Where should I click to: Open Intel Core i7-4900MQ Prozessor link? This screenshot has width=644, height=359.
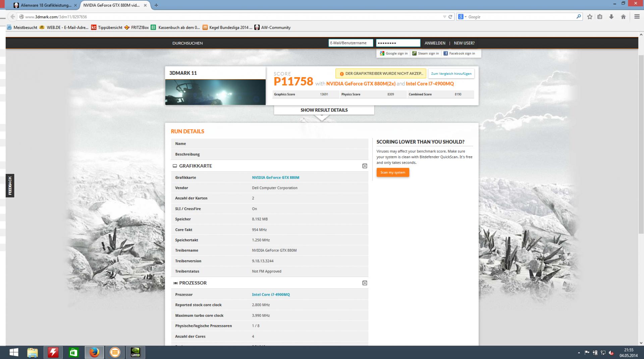[271, 294]
